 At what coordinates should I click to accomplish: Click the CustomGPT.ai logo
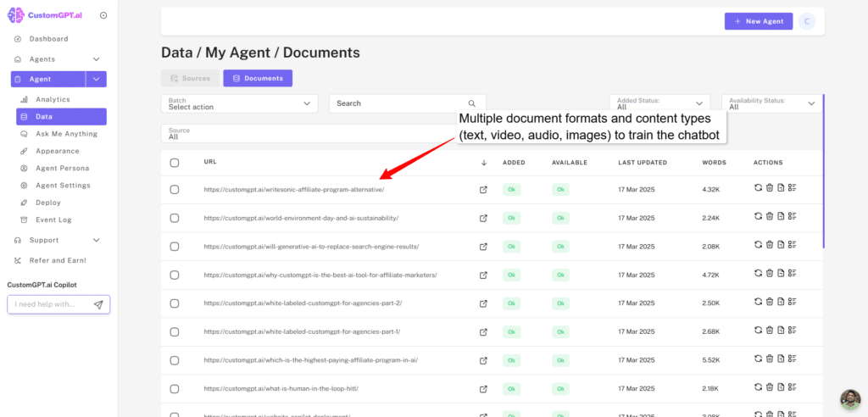click(x=44, y=15)
